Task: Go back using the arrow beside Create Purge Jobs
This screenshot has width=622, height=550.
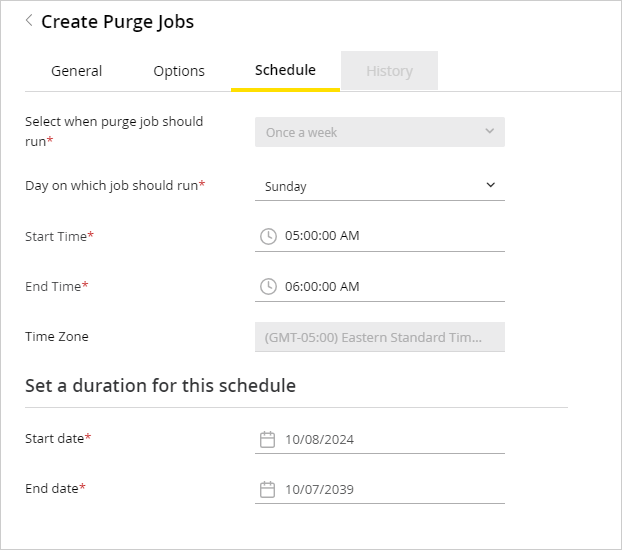Action: (29, 20)
